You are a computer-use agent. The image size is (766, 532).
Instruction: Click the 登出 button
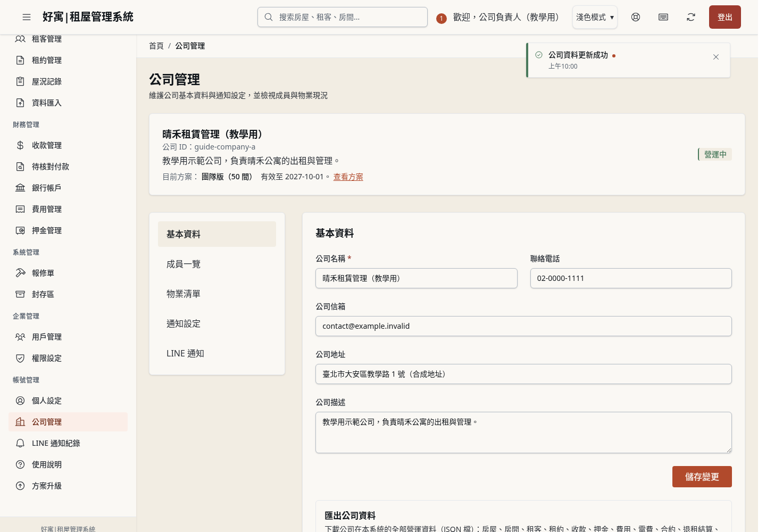point(725,17)
